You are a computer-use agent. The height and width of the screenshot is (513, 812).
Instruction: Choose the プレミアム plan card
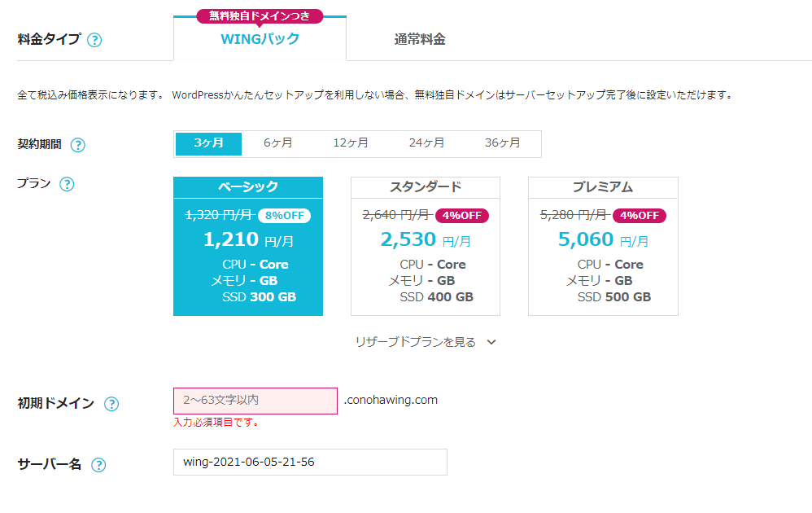[603, 246]
